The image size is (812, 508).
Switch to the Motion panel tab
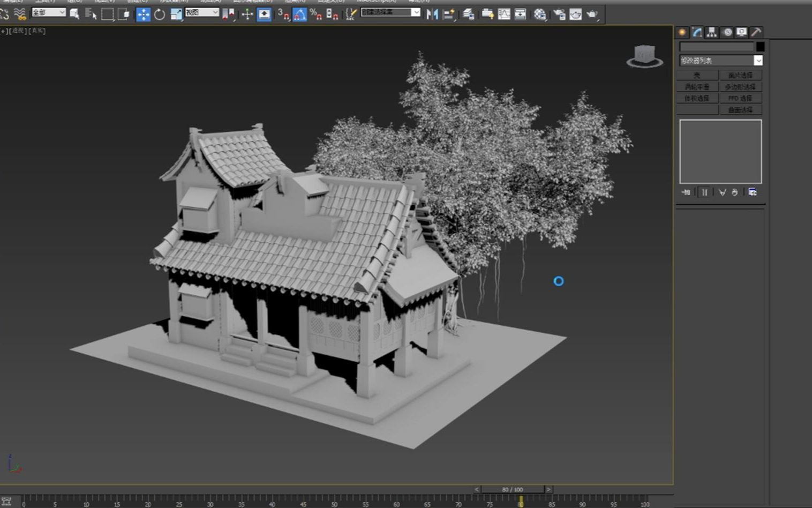(727, 32)
